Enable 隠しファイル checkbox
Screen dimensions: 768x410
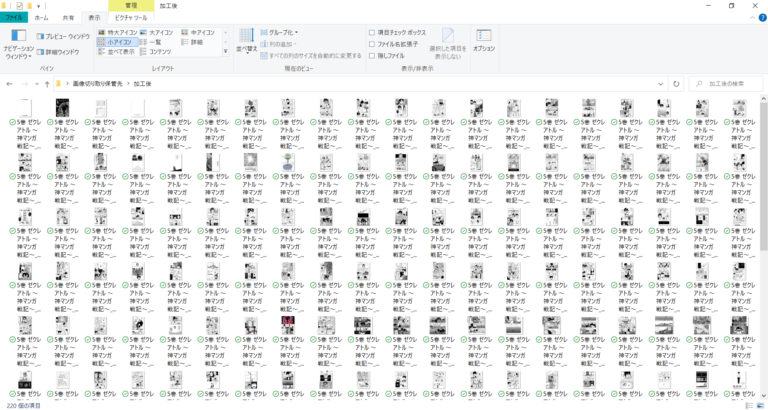coord(372,56)
